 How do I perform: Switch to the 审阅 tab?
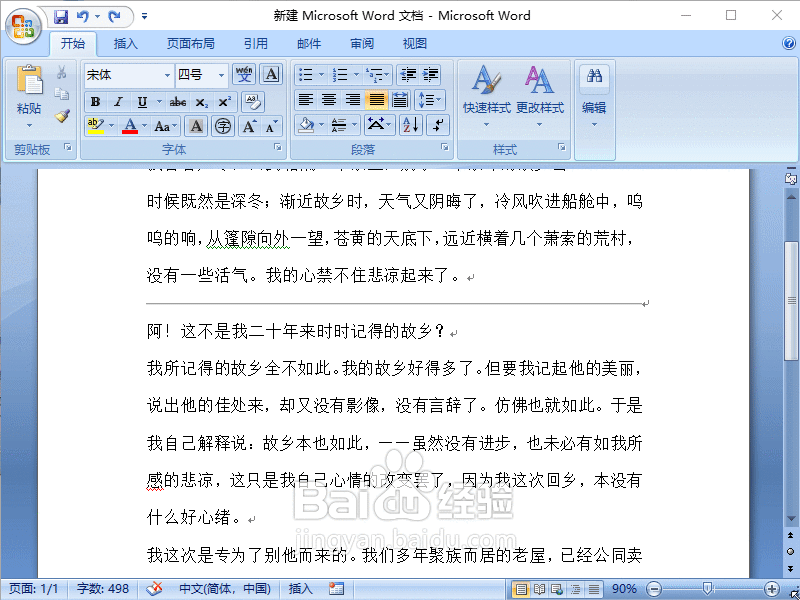click(x=362, y=43)
